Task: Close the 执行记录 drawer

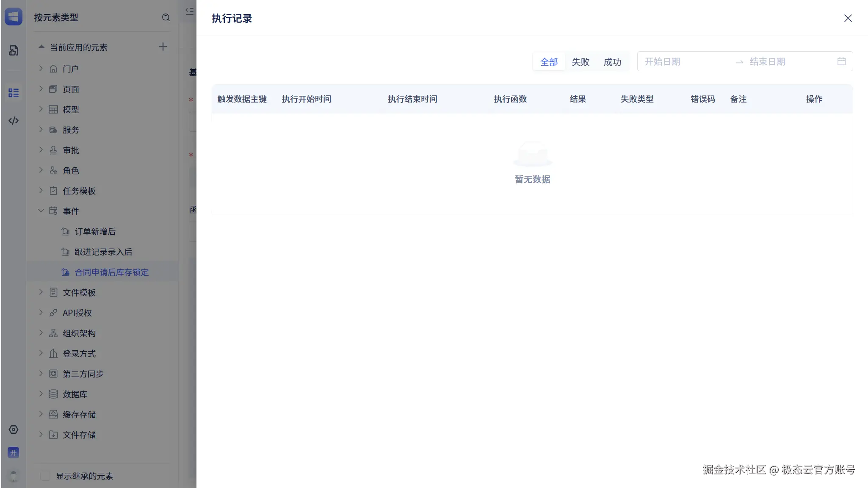Action: (x=848, y=18)
